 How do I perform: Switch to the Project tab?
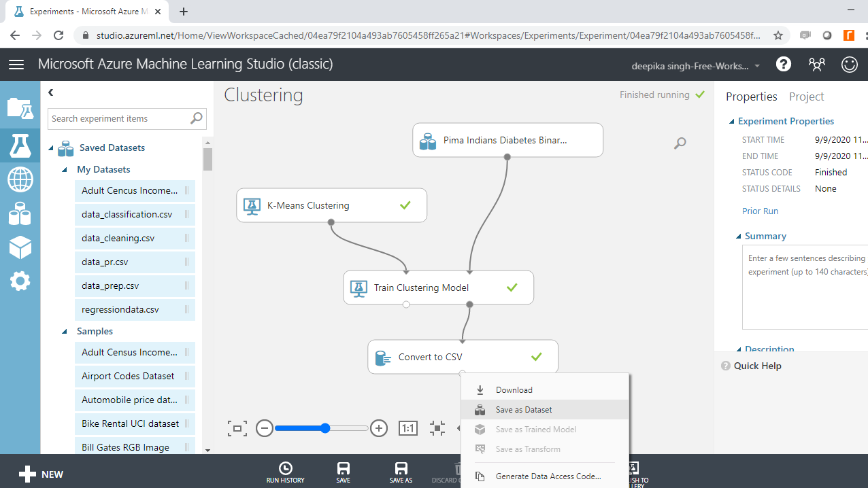coord(806,97)
